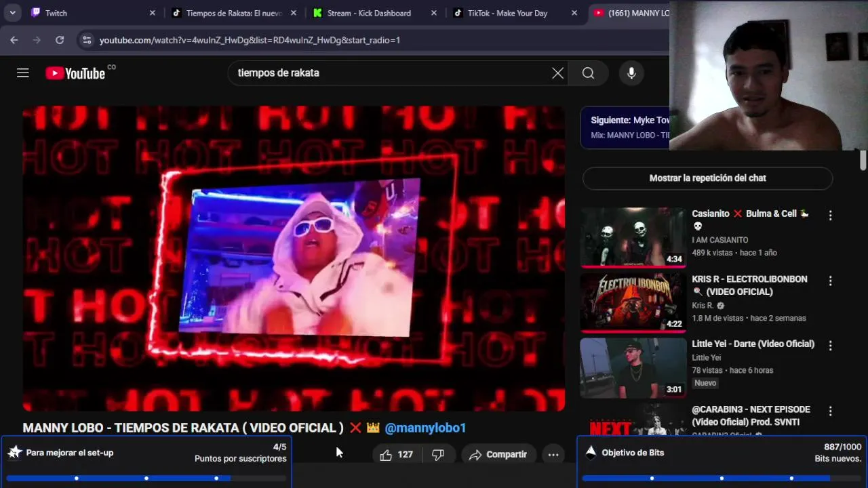
Task: Open the tab search dropdown arrow
Action: coord(12,13)
